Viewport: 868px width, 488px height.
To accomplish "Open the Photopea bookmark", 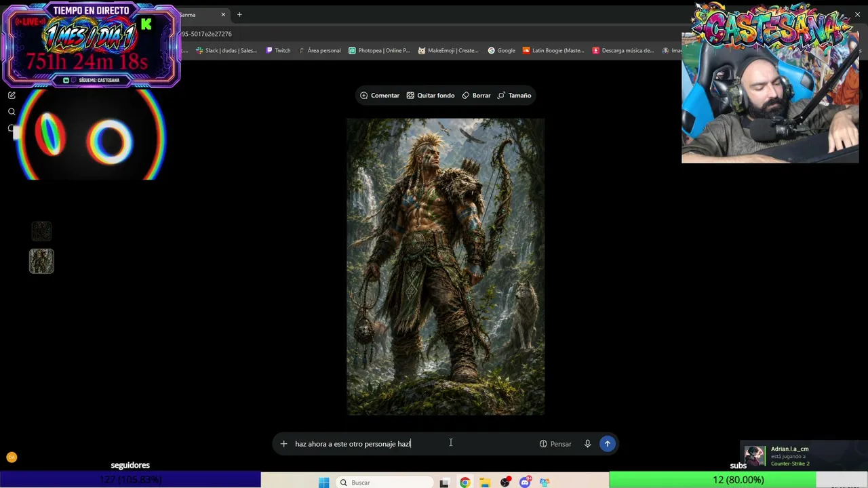I will click(x=379, y=50).
